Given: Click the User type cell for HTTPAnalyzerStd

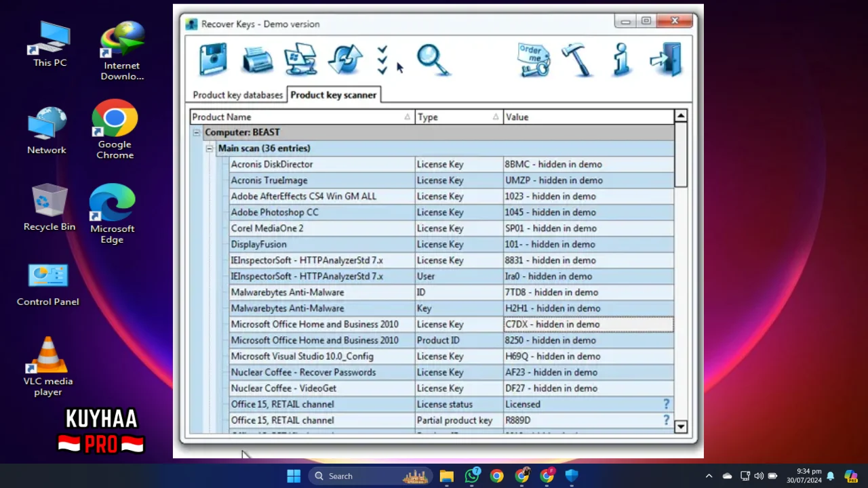Looking at the screenshot, I should coord(459,277).
